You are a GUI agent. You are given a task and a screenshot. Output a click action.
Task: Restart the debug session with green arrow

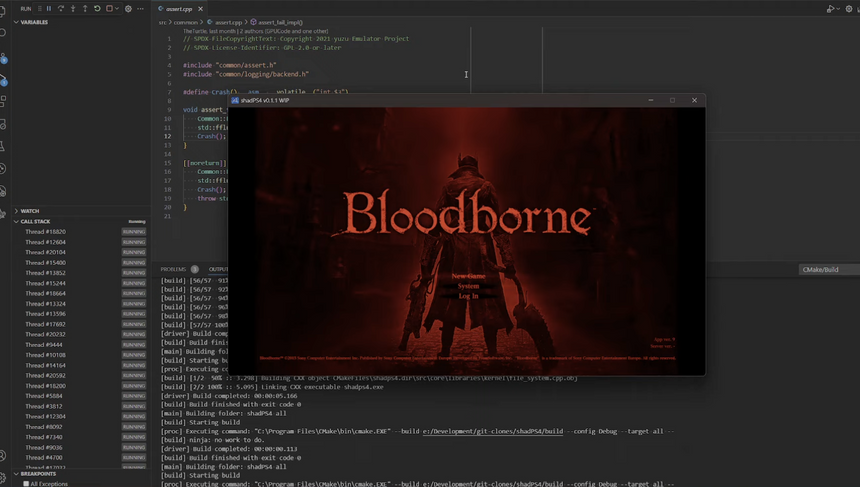point(97,9)
